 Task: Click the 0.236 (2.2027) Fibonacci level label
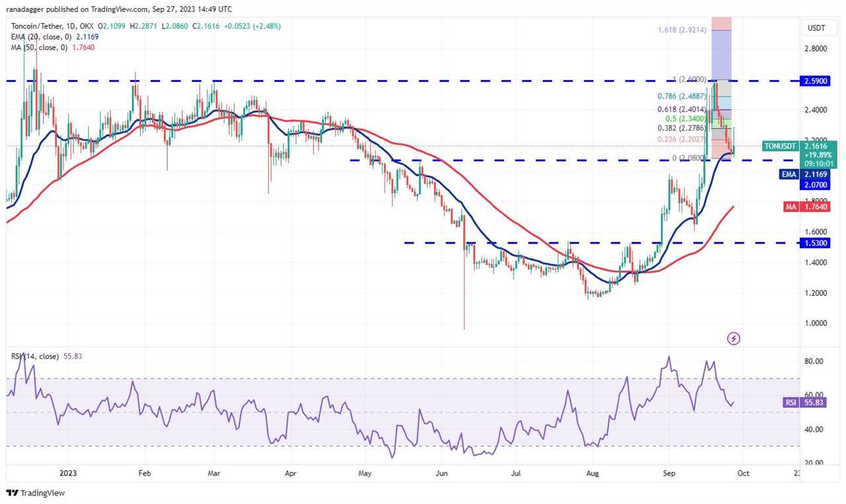point(681,139)
